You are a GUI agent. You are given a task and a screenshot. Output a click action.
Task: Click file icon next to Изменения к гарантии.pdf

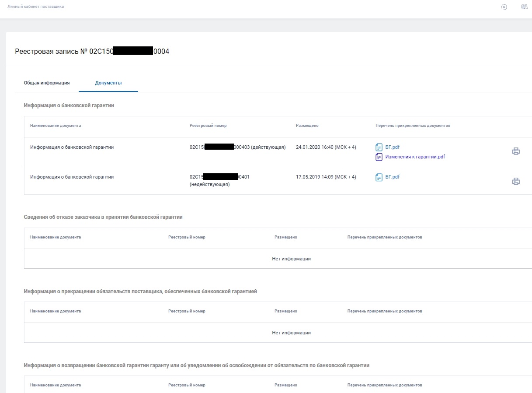[x=379, y=157]
